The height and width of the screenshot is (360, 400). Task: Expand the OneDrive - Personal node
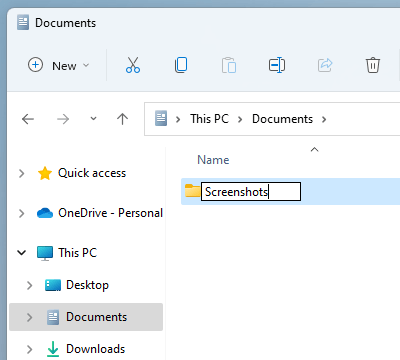point(22,213)
